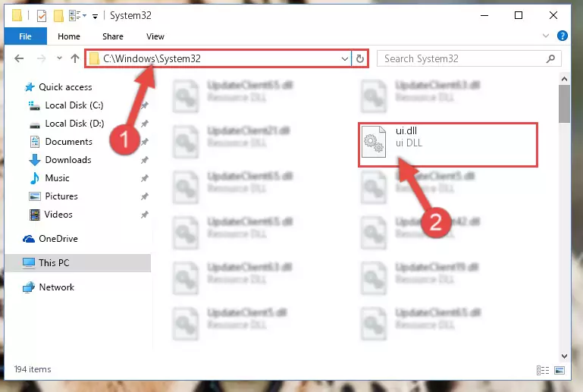The image size is (583, 392).
Task: Switch to details view in status bar
Action: point(543,371)
